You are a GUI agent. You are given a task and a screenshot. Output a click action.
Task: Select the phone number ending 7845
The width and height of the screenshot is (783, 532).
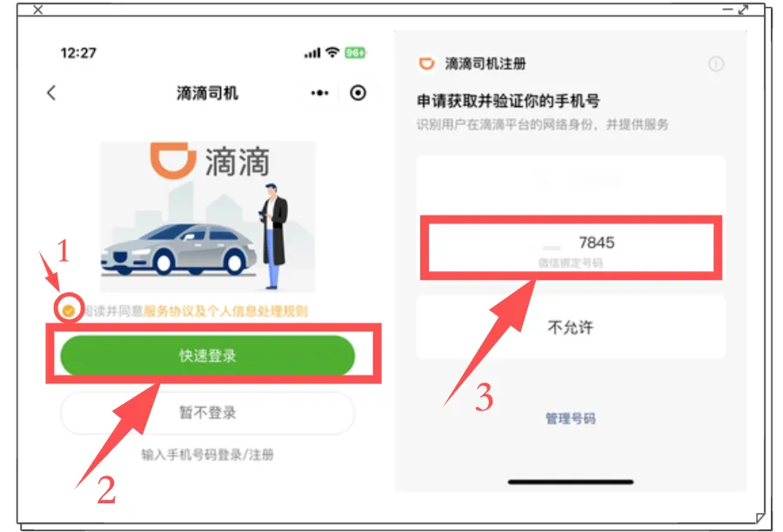click(x=571, y=248)
